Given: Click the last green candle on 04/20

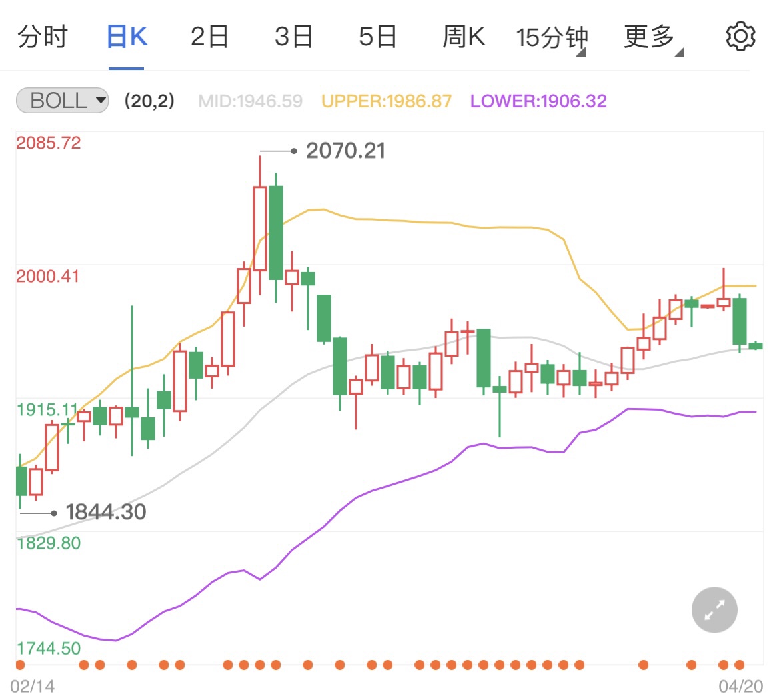Looking at the screenshot, I should (756, 345).
